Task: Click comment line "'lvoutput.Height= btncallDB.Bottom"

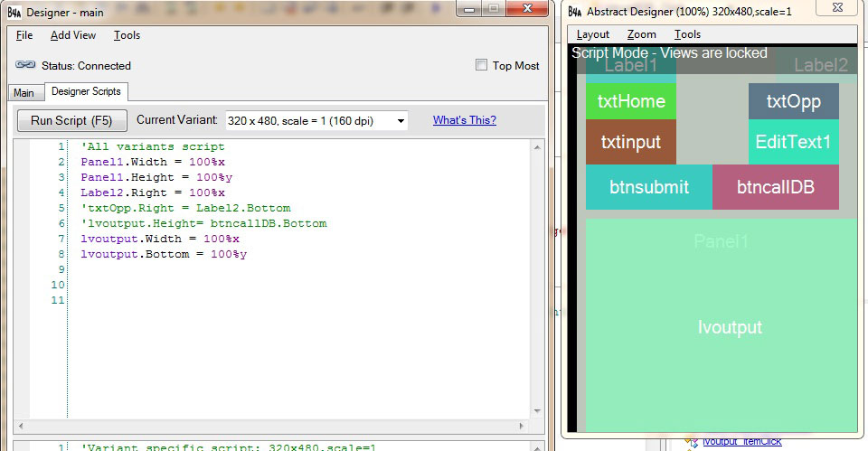Action: coord(203,223)
